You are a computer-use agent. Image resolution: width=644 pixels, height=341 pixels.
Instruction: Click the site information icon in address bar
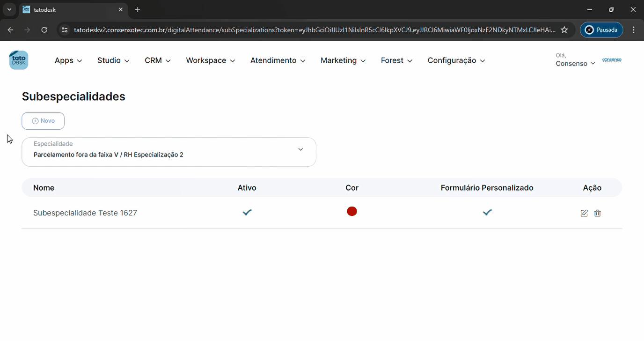point(65,30)
